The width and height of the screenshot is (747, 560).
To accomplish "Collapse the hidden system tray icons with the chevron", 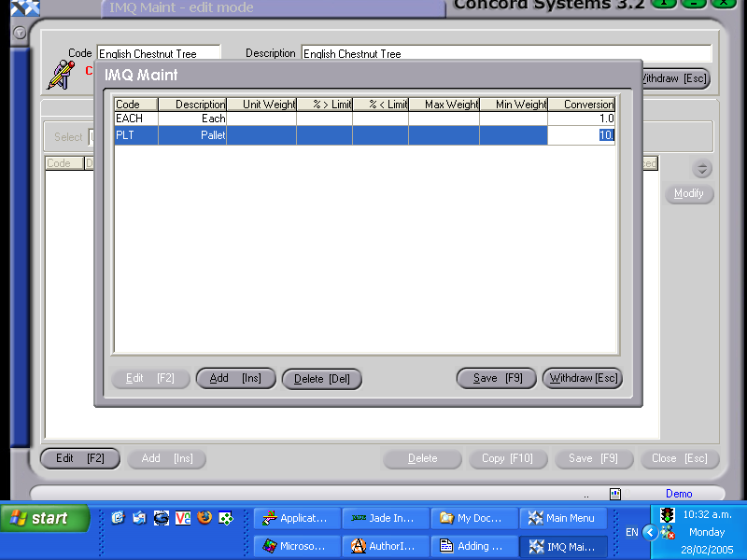I will (x=651, y=531).
